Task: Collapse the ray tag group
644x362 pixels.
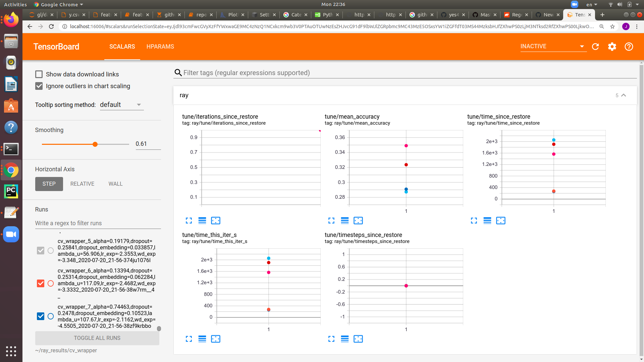Action: pos(624,95)
